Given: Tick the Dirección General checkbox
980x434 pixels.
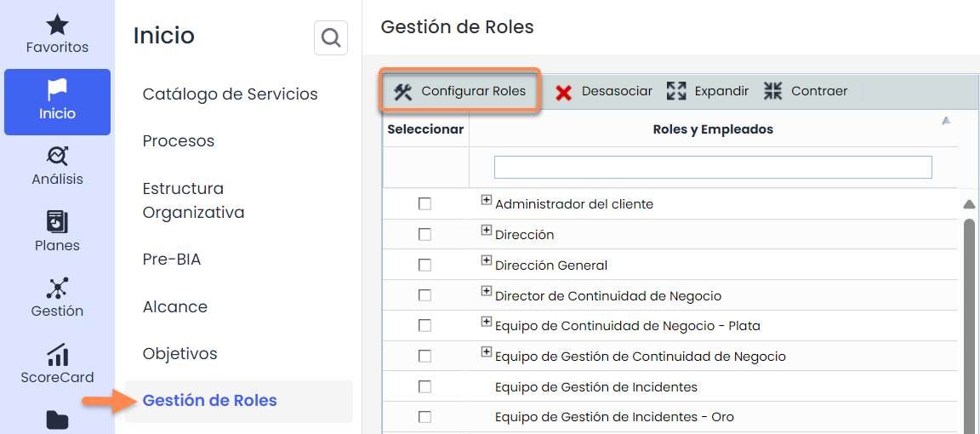Looking at the screenshot, I should (425, 266).
